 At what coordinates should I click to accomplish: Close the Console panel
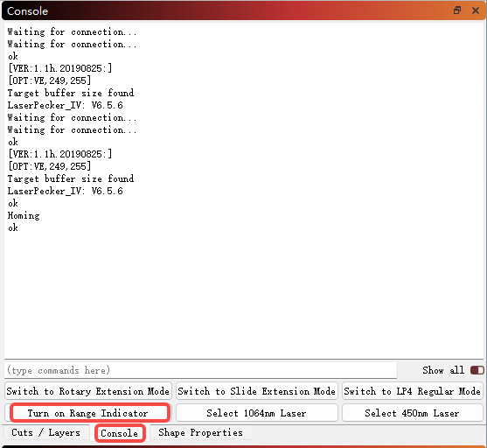tap(476, 10)
